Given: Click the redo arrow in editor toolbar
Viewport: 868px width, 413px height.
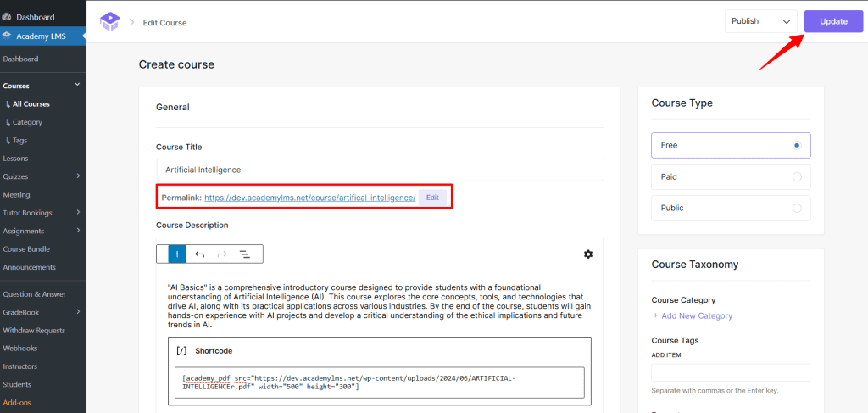Looking at the screenshot, I should pos(222,254).
